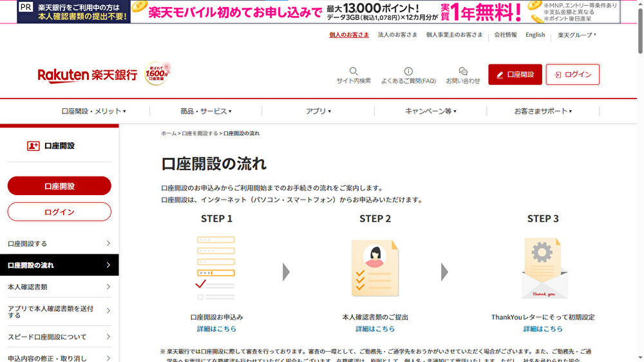Switch language via the English link
This screenshot has width=644, height=362.
point(535,35)
